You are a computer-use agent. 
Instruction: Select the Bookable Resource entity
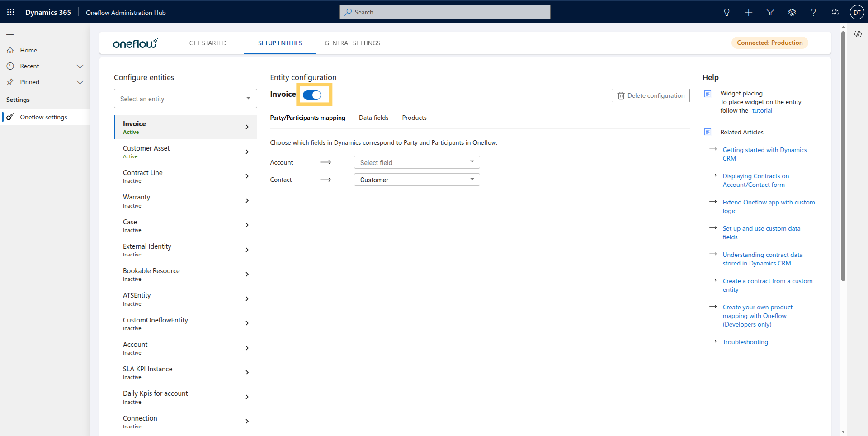(x=185, y=274)
